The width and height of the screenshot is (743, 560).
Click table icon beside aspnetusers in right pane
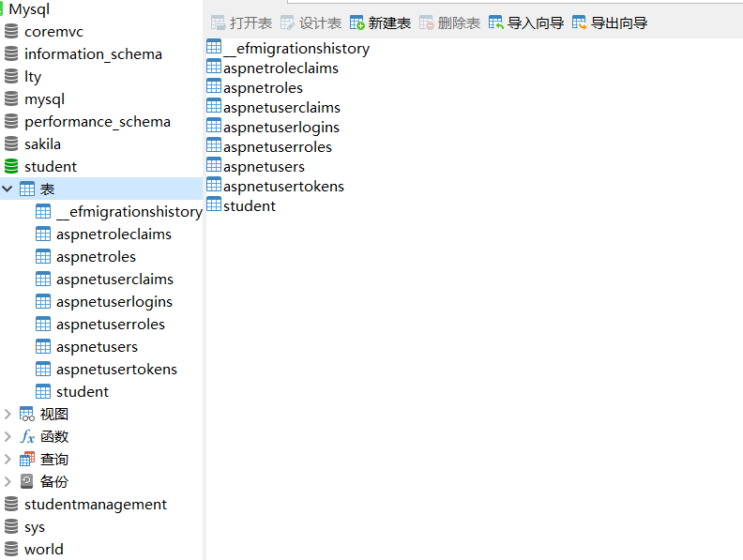pyautogui.click(x=214, y=165)
